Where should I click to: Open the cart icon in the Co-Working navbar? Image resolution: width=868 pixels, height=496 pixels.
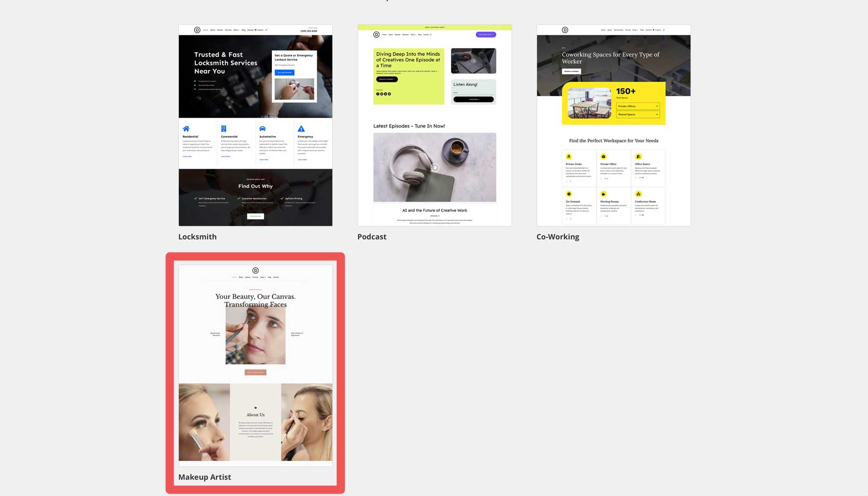coord(653,29)
